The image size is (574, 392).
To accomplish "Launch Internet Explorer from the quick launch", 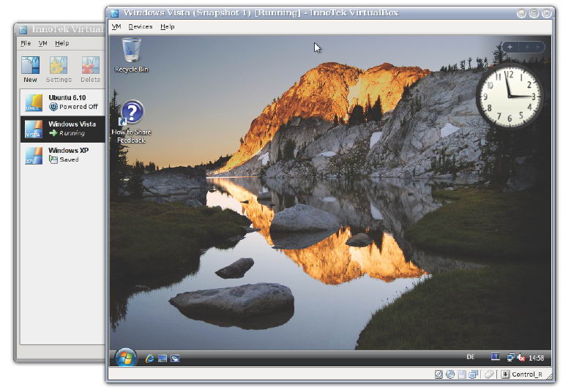I will point(149,358).
